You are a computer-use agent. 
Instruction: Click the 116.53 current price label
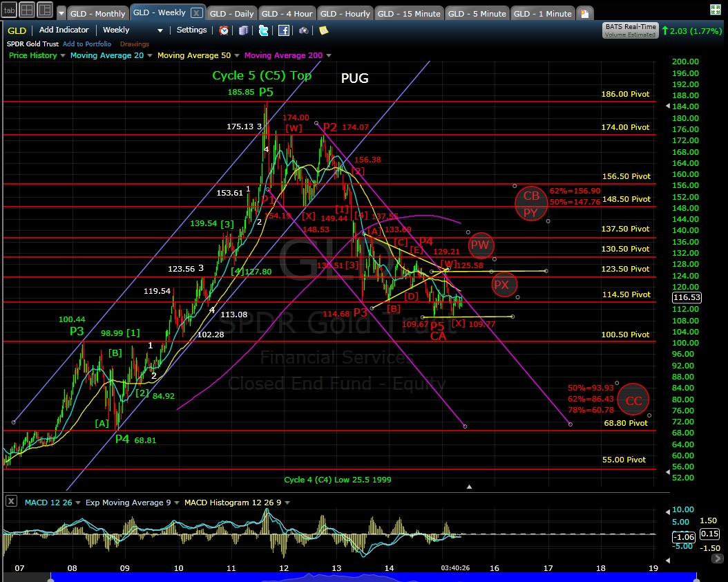[x=687, y=297]
